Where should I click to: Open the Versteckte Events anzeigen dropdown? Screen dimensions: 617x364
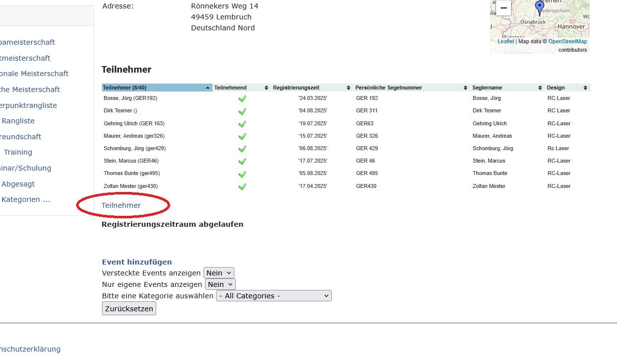(x=219, y=273)
